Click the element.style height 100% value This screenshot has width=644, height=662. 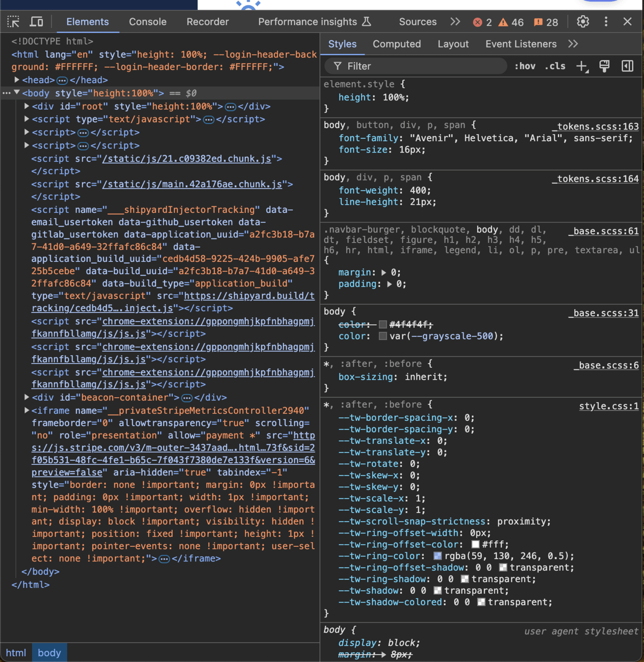pos(395,97)
